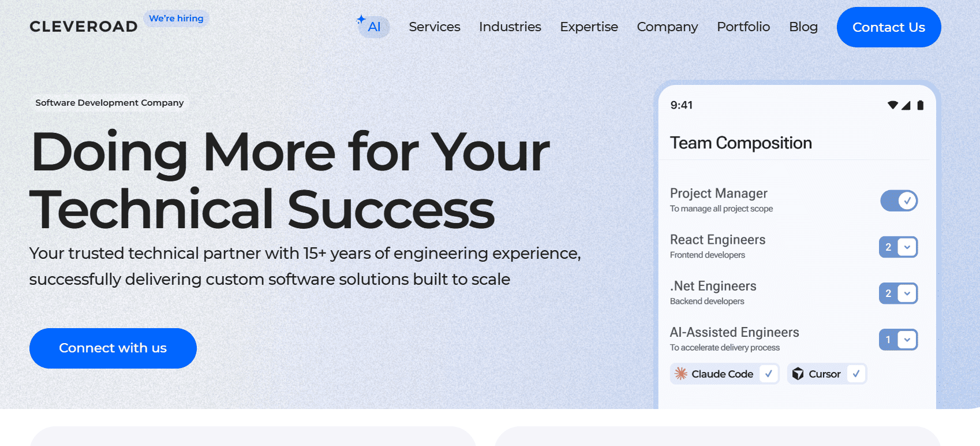The width and height of the screenshot is (980, 446).
Task: Expand the AI-Assisted Engineers count dropdown
Action: click(907, 340)
